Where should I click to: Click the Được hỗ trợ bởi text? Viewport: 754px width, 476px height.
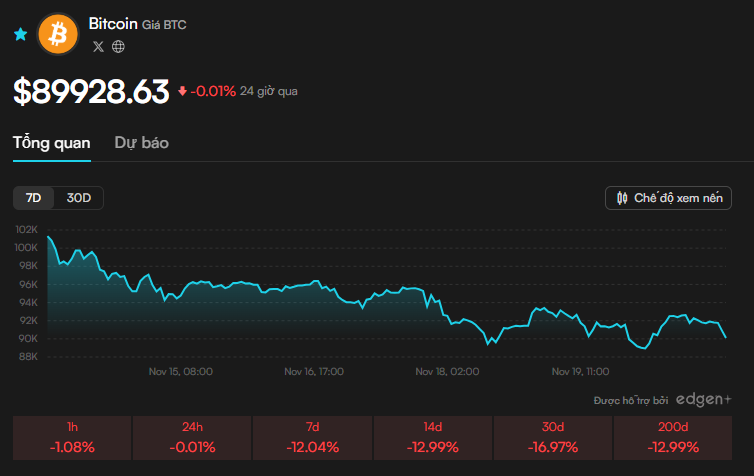point(631,401)
